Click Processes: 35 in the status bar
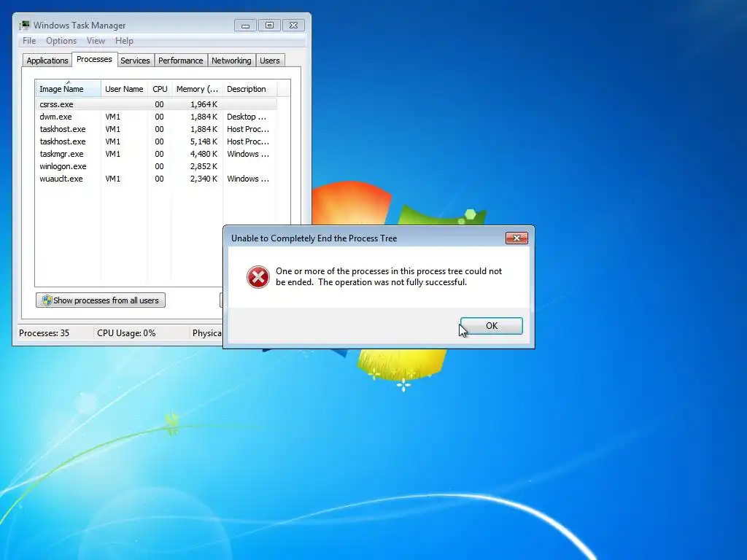Viewport: 747px width, 560px height. (44, 332)
